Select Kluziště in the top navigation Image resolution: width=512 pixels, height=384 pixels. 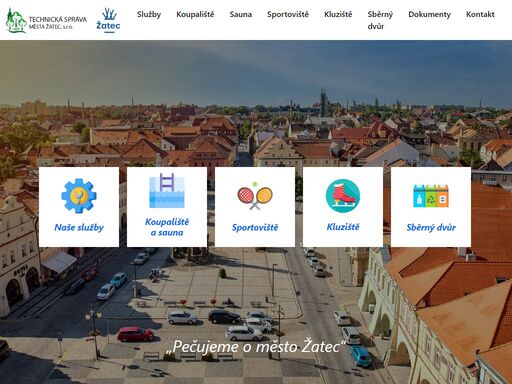(x=338, y=14)
